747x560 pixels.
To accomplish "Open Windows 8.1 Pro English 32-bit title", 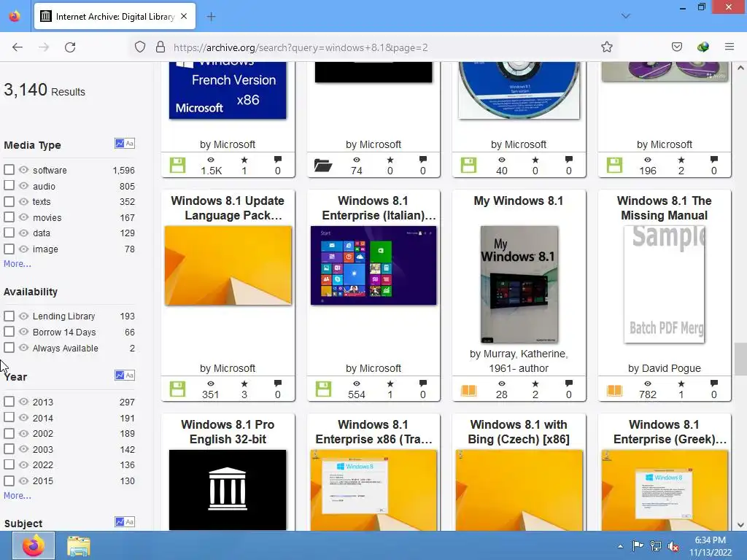I will click(x=228, y=432).
